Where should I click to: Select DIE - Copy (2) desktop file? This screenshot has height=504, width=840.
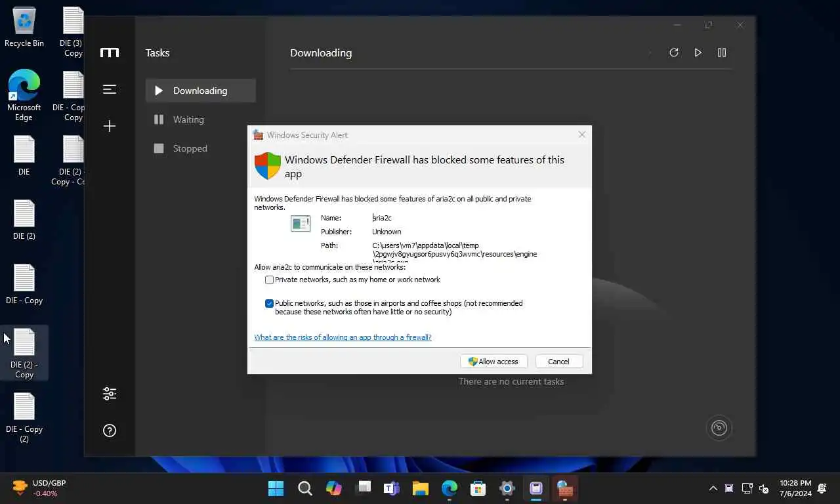(24, 418)
